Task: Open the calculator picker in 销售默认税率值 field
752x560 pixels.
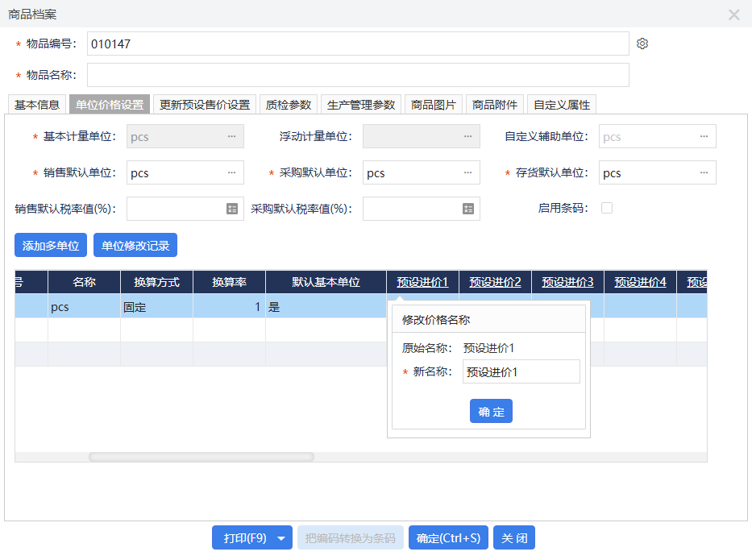Action: coord(231,208)
